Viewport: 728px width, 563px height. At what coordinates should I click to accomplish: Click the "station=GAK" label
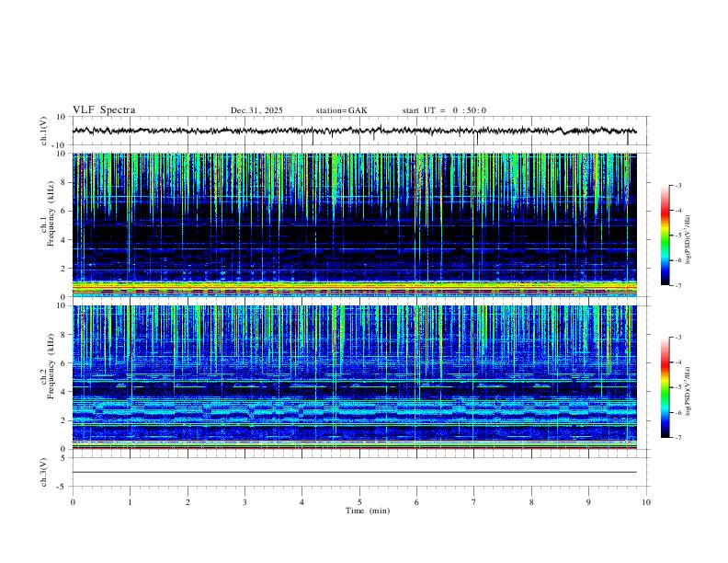tap(342, 110)
